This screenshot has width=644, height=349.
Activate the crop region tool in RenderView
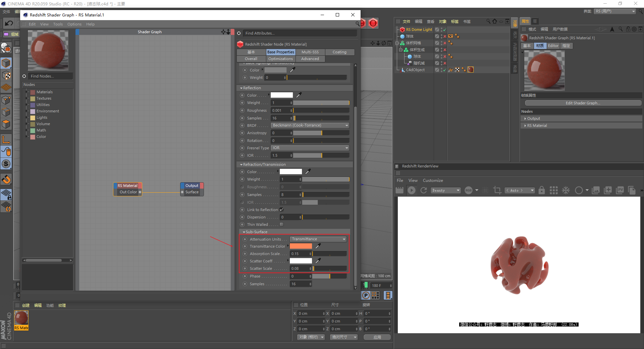[x=497, y=190]
